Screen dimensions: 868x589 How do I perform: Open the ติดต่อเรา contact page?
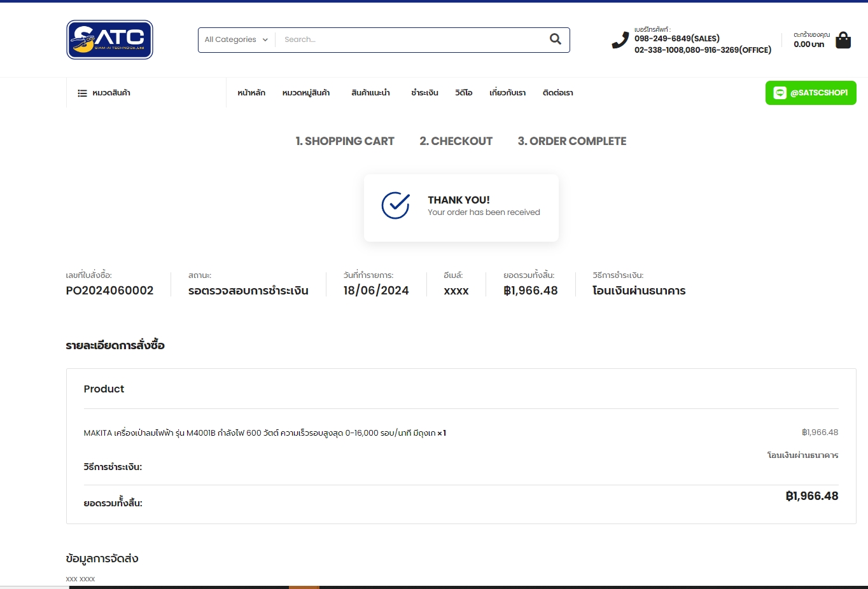pyautogui.click(x=557, y=93)
